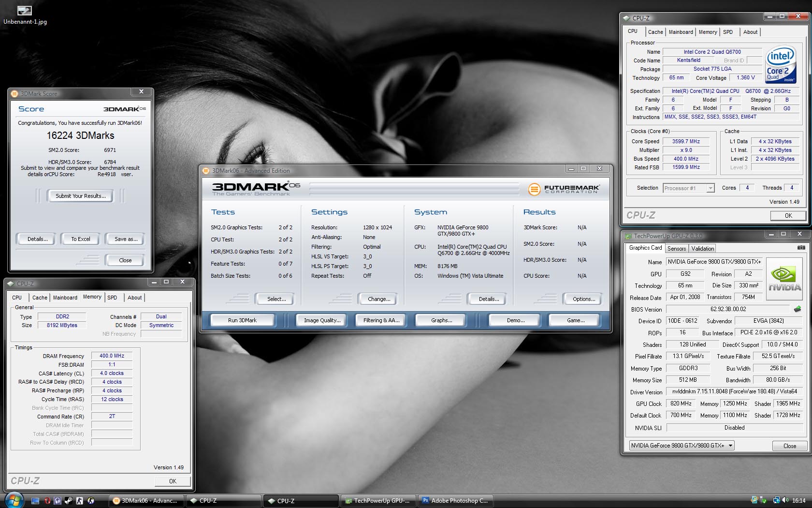812x508 pixels.
Task: Click the Driver Version field in GPU-Z
Action: pyautogui.click(x=734, y=391)
